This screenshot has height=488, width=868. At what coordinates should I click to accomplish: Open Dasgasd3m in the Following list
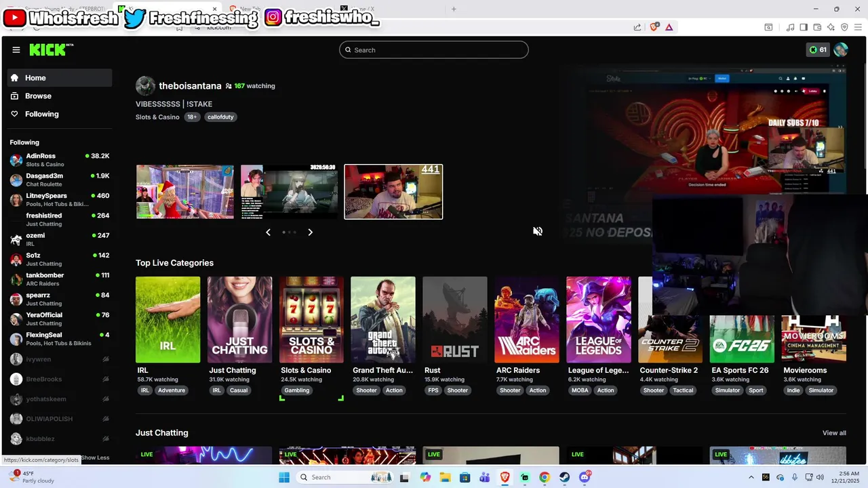[60, 180]
